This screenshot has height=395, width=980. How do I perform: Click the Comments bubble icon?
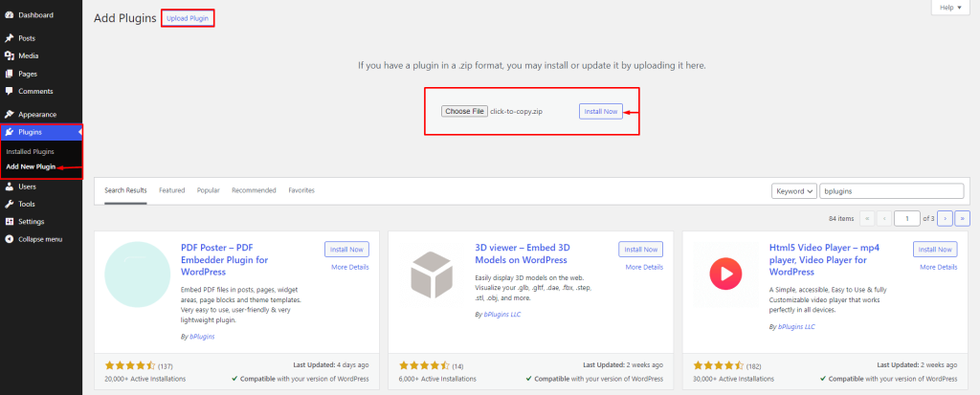pyautogui.click(x=10, y=91)
